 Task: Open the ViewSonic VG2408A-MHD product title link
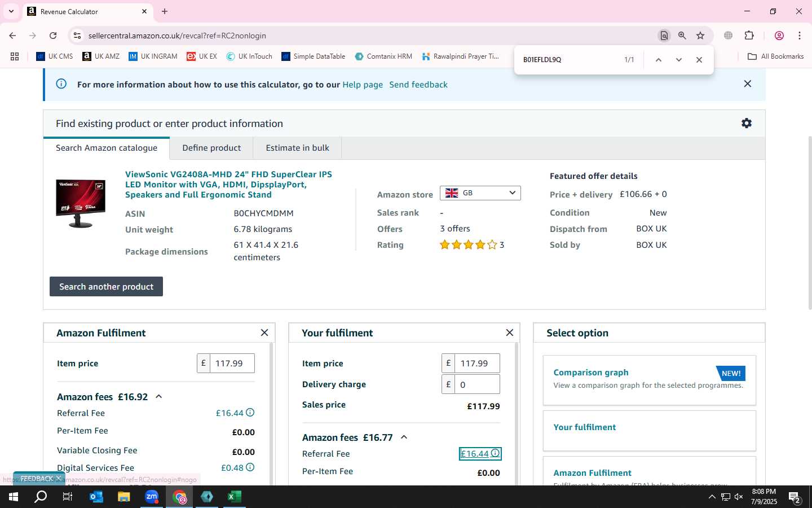pyautogui.click(x=228, y=185)
